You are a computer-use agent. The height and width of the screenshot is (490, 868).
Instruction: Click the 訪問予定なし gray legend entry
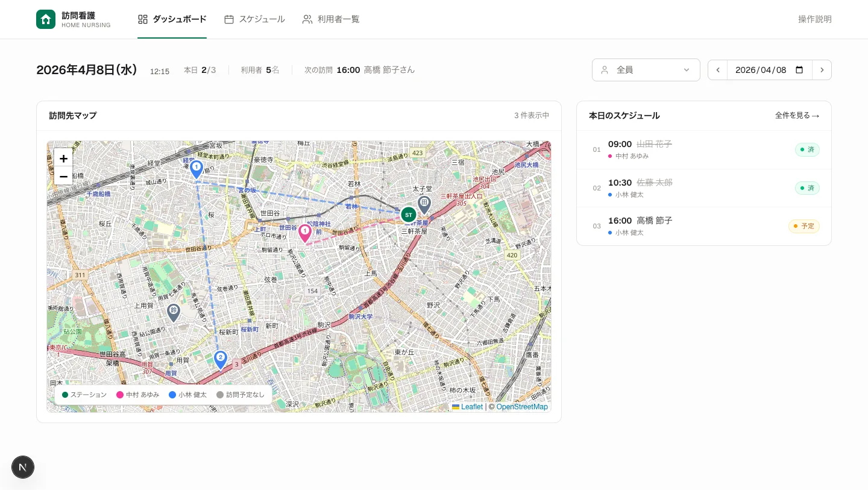click(x=241, y=395)
